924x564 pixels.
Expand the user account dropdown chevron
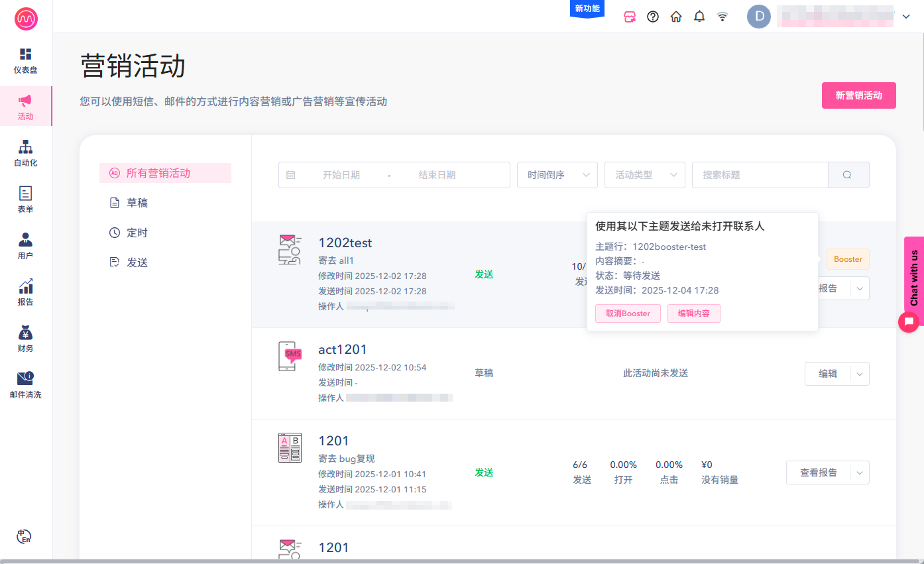click(906, 17)
